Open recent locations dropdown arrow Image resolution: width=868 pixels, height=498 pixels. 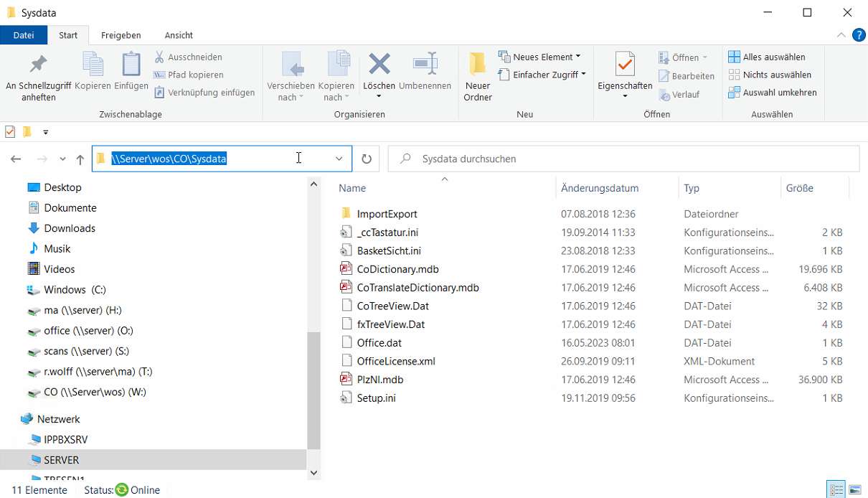[x=62, y=159]
